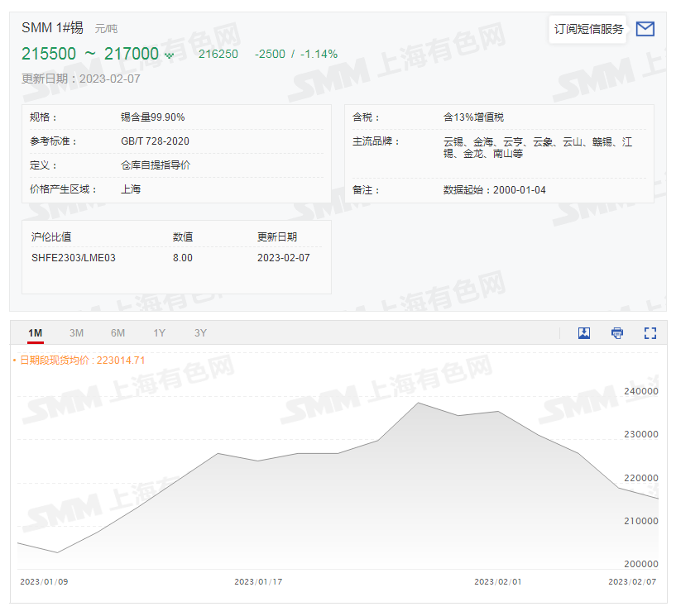Click the 2023/01/17 date axis label
This screenshot has height=616, width=676.
point(258,582)
